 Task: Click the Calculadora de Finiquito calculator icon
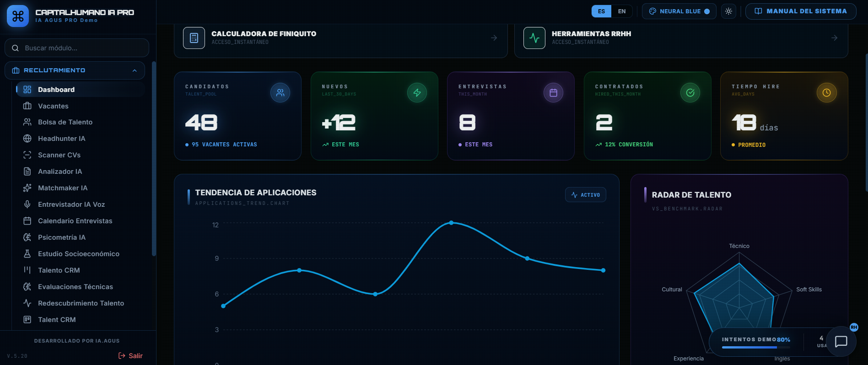[194, 38]
